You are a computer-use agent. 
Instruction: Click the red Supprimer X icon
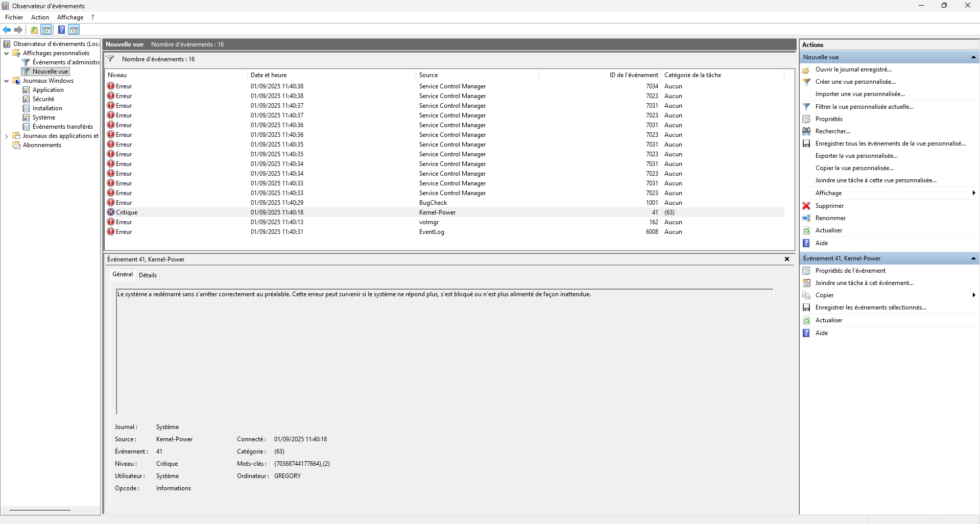[x=806, y=206]
